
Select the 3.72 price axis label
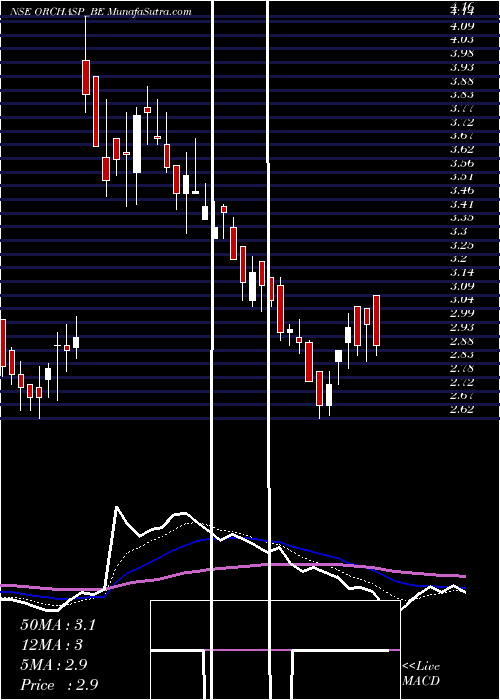pos(462,122)
